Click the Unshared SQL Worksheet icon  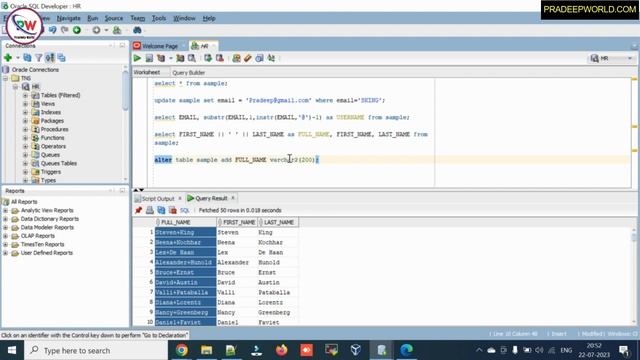tap(236, 58)
